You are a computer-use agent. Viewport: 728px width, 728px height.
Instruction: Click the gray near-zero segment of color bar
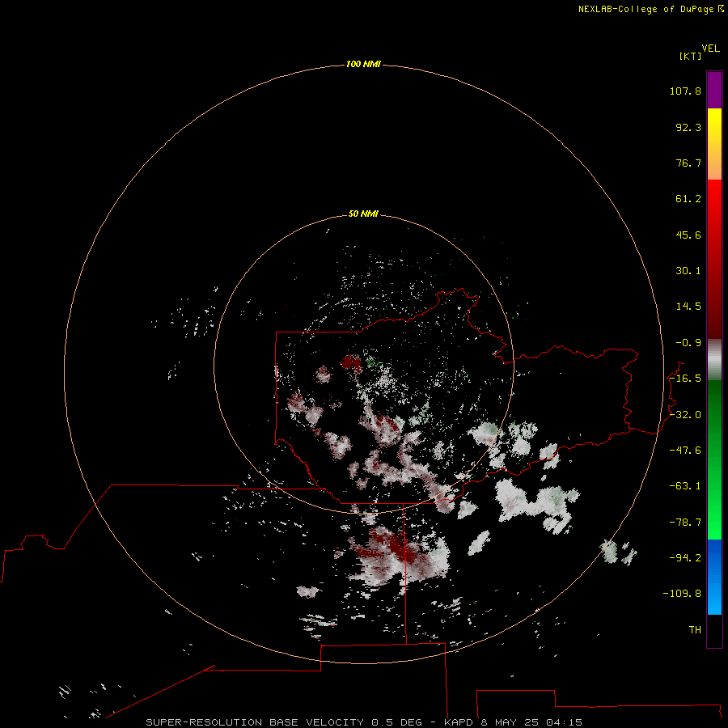tap(714, 359)
